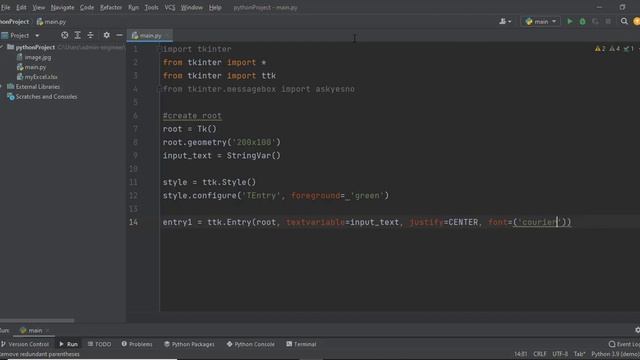
Task: Click CRLF line separator in status bar
Action: (540, 354)
